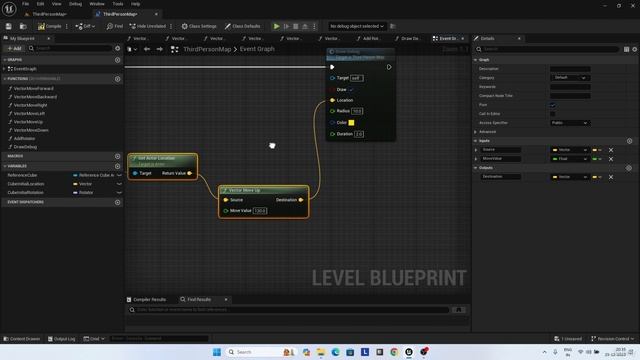Open Windows Start menu on taskbar

click(x=217, y=352)
